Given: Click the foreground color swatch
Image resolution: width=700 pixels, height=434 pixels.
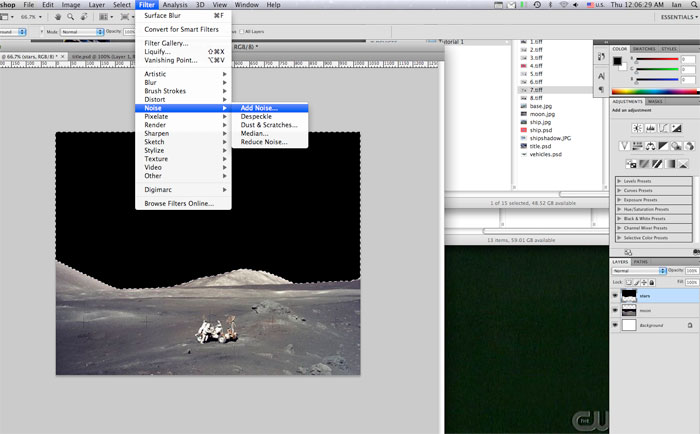Looking at the screenshot, I should click(618, 61).
